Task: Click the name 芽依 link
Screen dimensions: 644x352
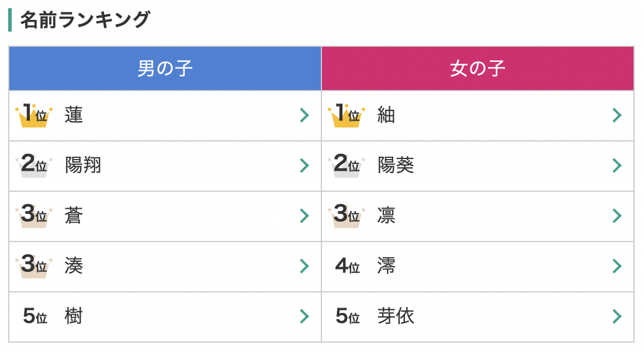Action: pos(396,316)
